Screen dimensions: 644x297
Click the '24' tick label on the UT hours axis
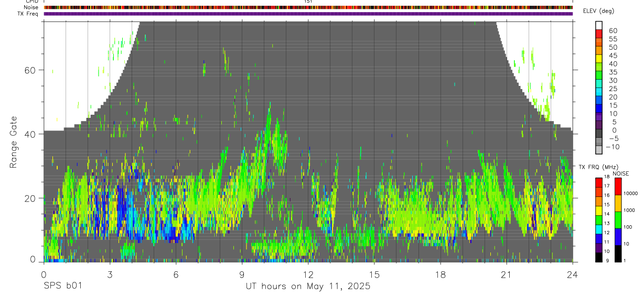coord(572,274)
